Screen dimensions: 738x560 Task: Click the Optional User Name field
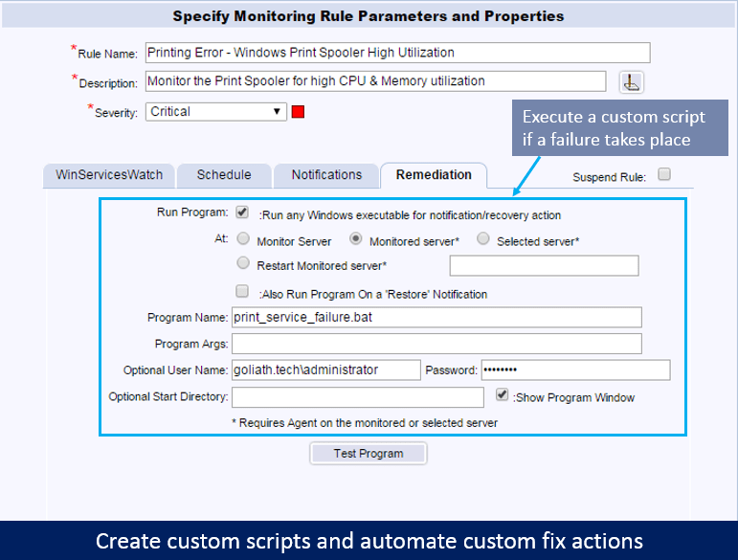[x=326, y=370]
